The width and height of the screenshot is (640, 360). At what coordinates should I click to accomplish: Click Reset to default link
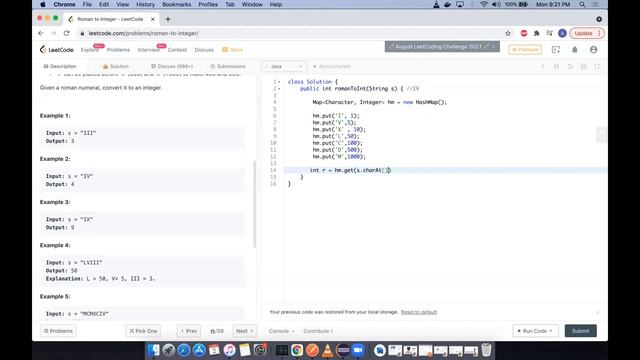coord(419,312)
